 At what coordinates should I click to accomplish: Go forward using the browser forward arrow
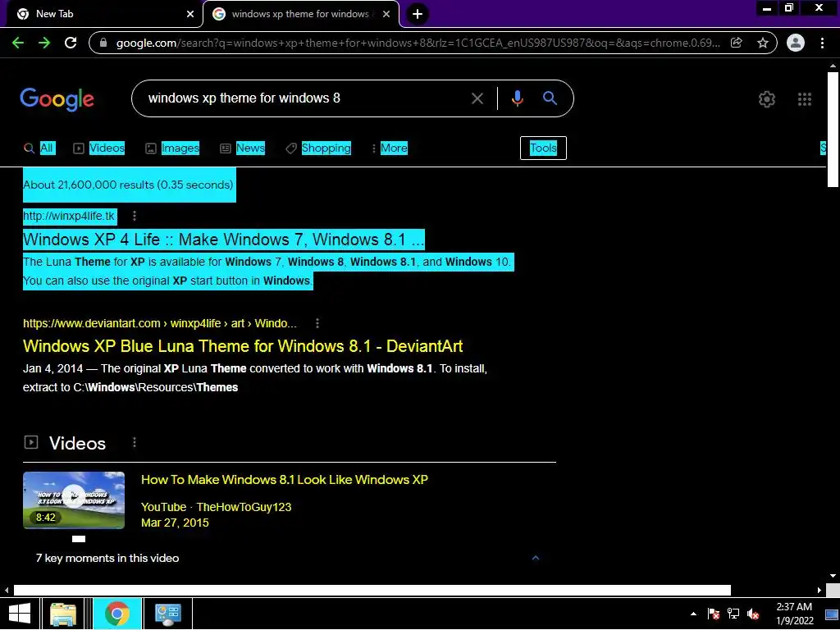pos(44,43)
